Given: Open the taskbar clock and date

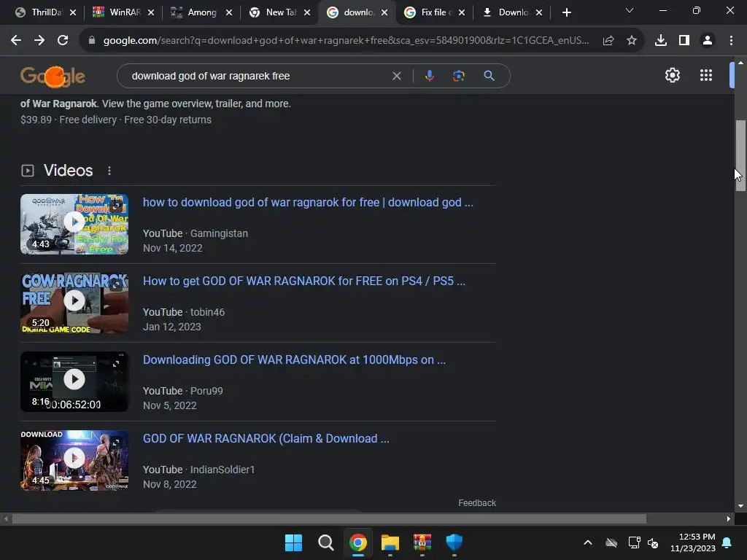Looking at the screenshot, I should (x=693, y=542).
